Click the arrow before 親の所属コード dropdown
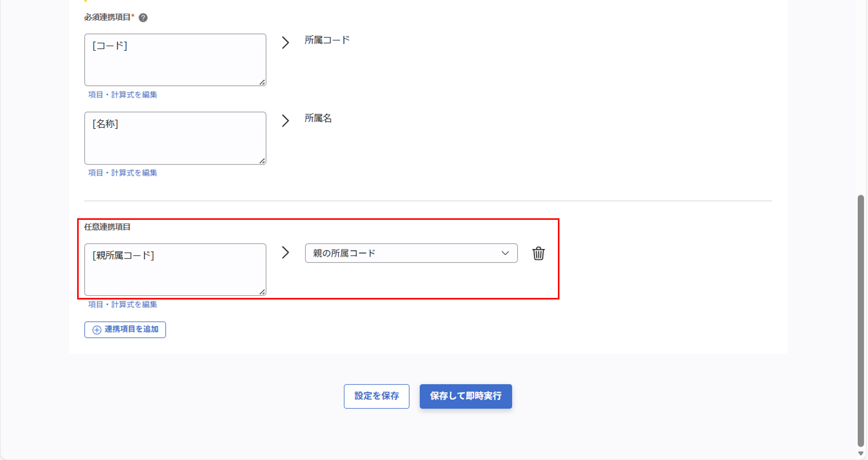Viewport: 868px width, 460px height. click(285, 252)
